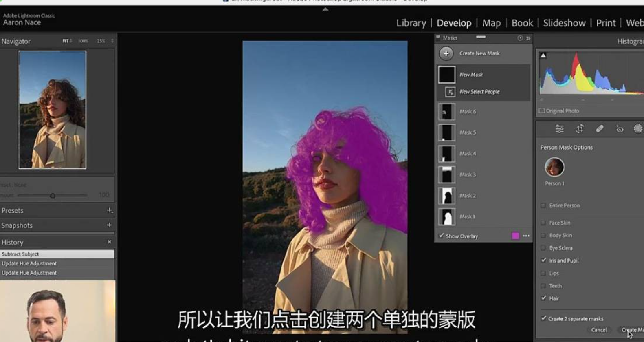Switch to the Library module

[411, 23]
